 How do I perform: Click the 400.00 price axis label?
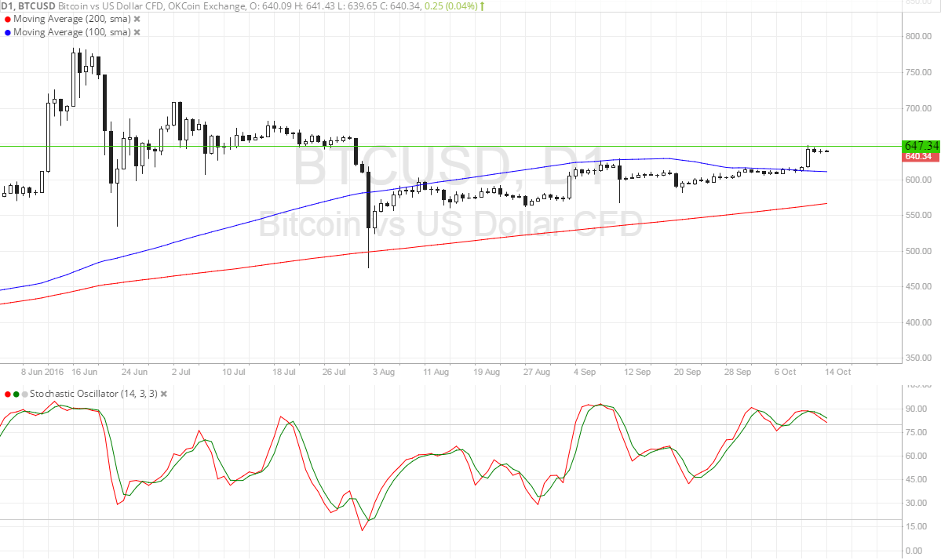click(x=919, y=322)
